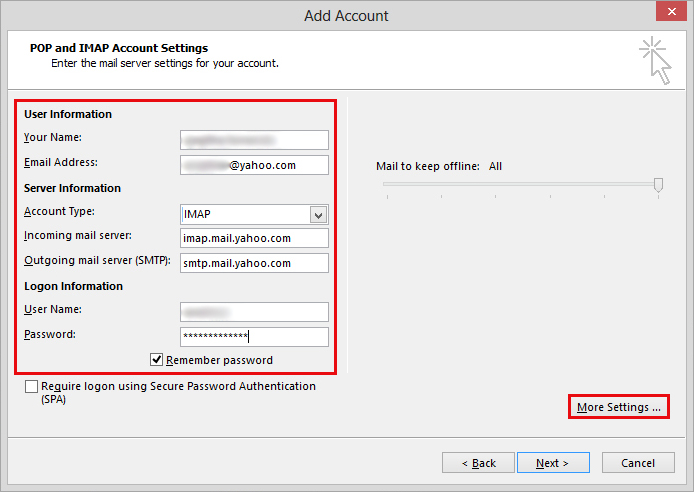Proceed with the Next button

pos(553,463)
